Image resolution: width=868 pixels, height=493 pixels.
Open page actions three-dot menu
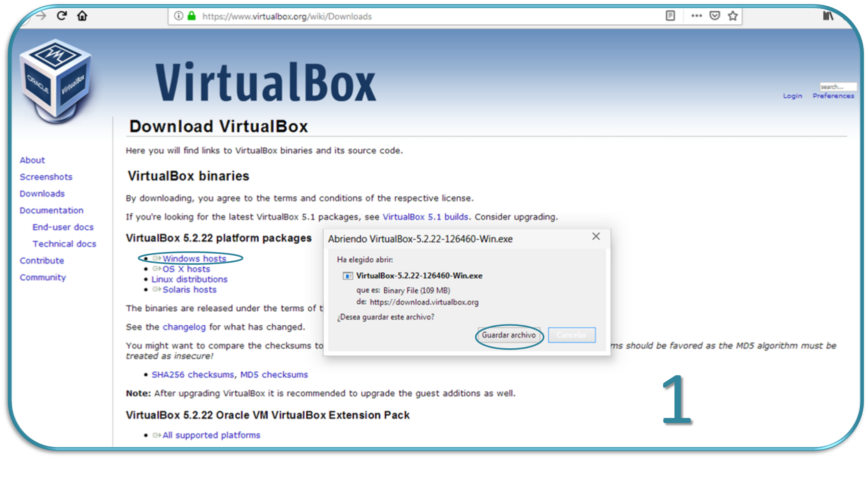pyautogui.click(x=697, y=16)
